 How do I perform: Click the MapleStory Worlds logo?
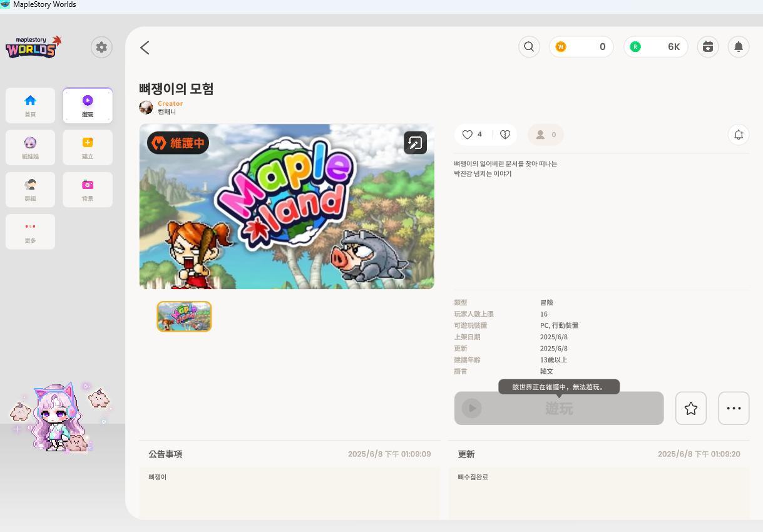click(x=34, y=47)
